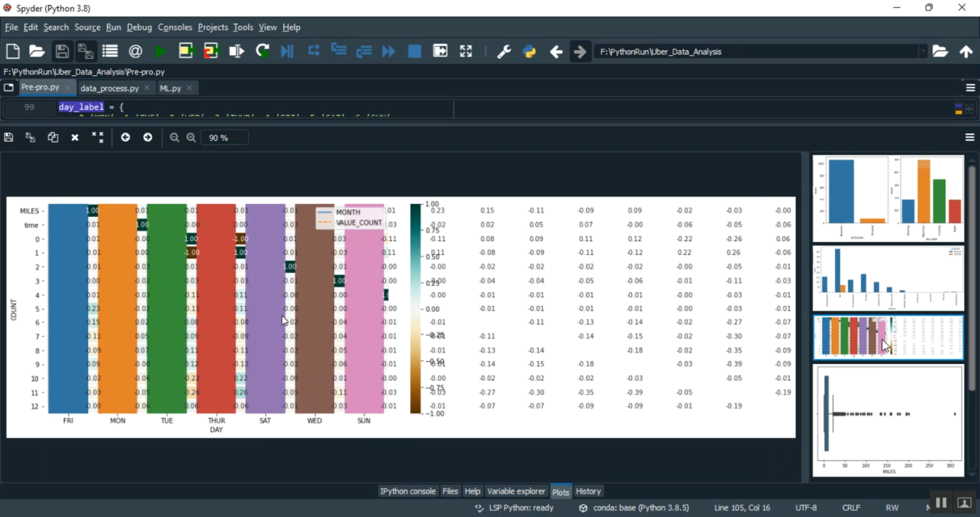Open the Plots pane options hamburger menu
Image resolution: width=980 pixels, height=517 pixels.
pos(970,137)
